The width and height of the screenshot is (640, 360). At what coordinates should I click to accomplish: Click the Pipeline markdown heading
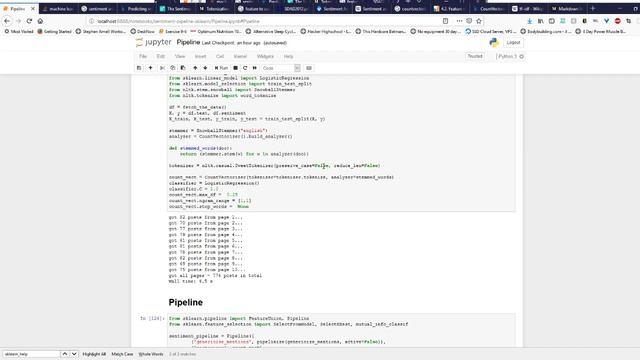tap(186, 302)
